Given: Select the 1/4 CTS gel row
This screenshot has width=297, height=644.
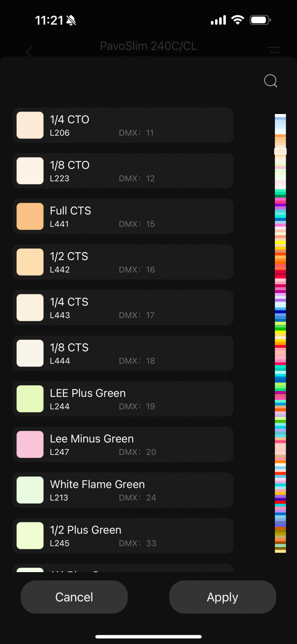Looking at the screenshot, I should (x=123, y=308).
